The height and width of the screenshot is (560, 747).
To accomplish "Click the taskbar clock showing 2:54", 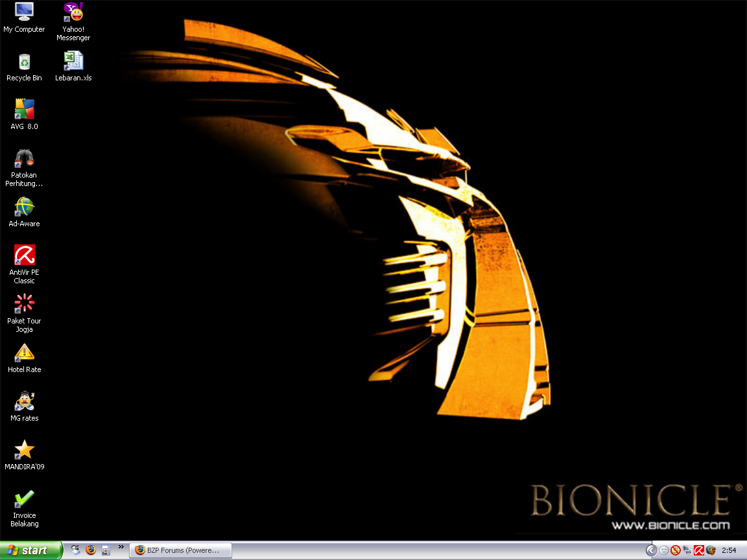I will 729,550.
